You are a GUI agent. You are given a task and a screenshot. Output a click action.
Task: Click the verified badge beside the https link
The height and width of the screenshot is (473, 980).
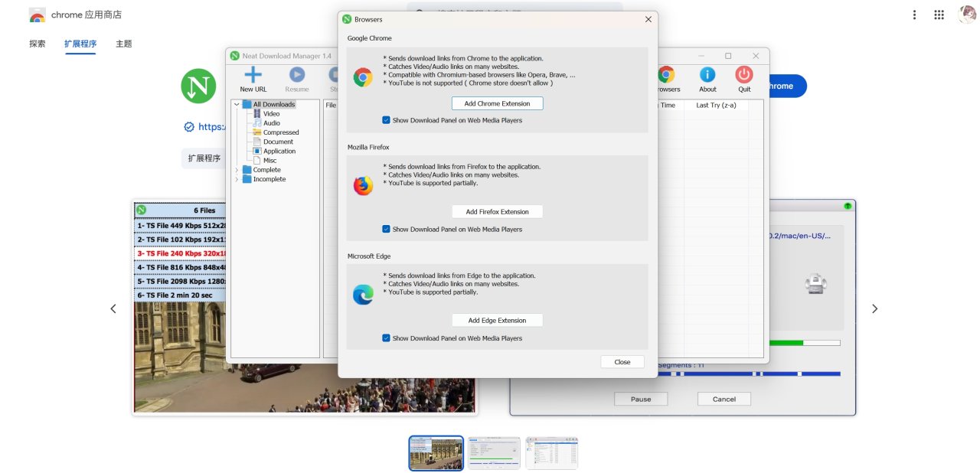coord(188,127)
